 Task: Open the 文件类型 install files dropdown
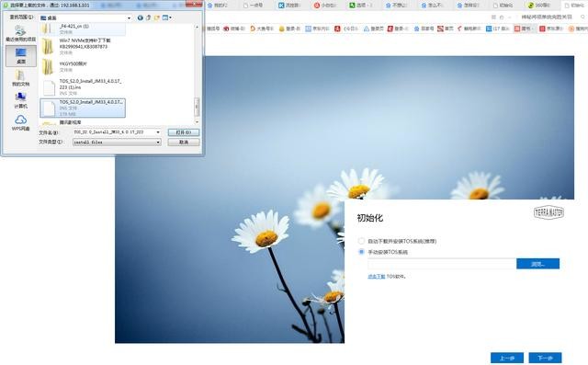tap(117, 143)
